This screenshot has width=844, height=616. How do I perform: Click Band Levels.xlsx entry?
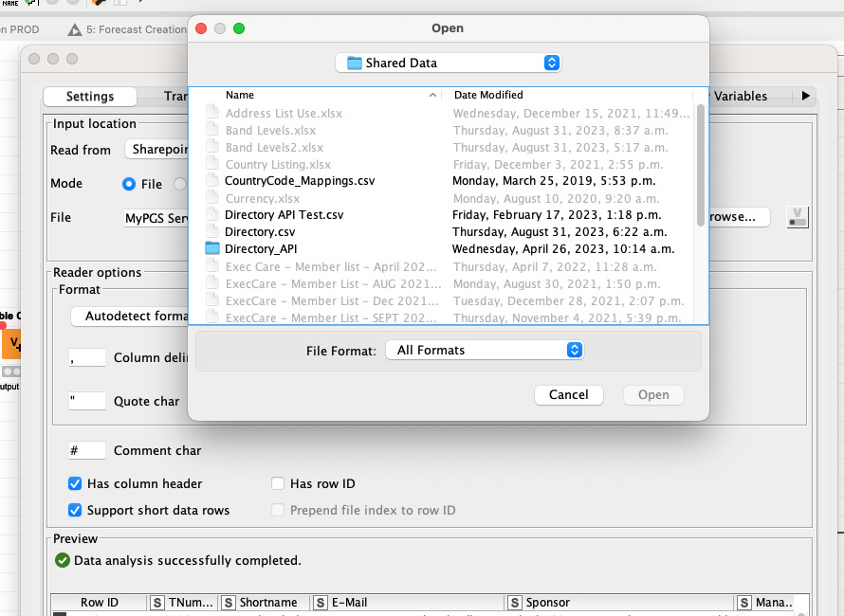(x=270, y=131)
